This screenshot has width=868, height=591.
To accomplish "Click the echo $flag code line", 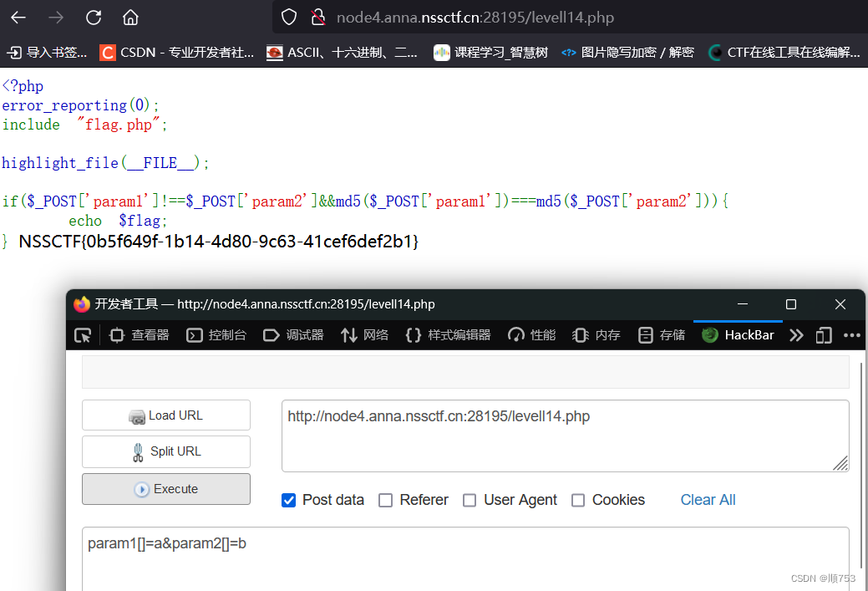I will (x=118, y=221).
